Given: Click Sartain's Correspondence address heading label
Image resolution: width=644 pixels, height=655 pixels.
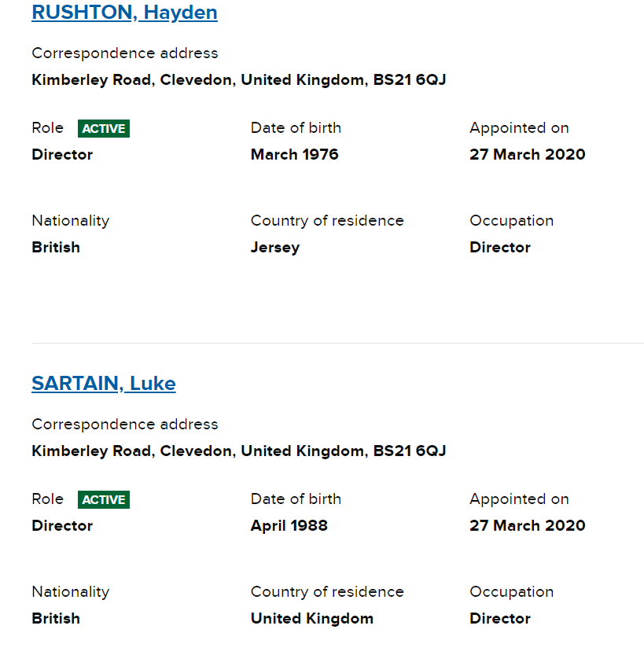Looking at the screenshot, I should coord(125,425).
